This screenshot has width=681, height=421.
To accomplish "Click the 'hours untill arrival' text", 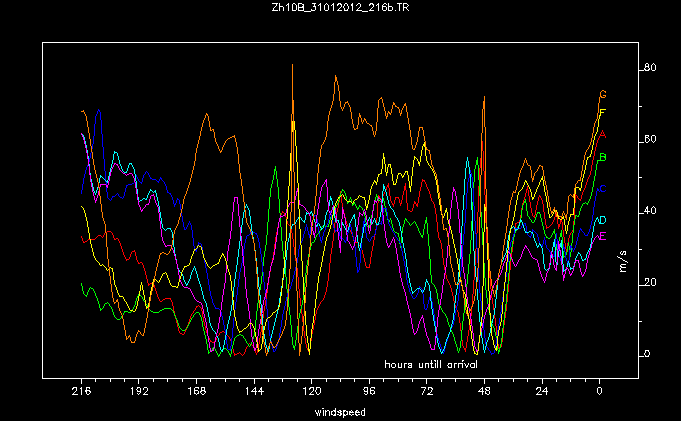I will coord(431,363).
